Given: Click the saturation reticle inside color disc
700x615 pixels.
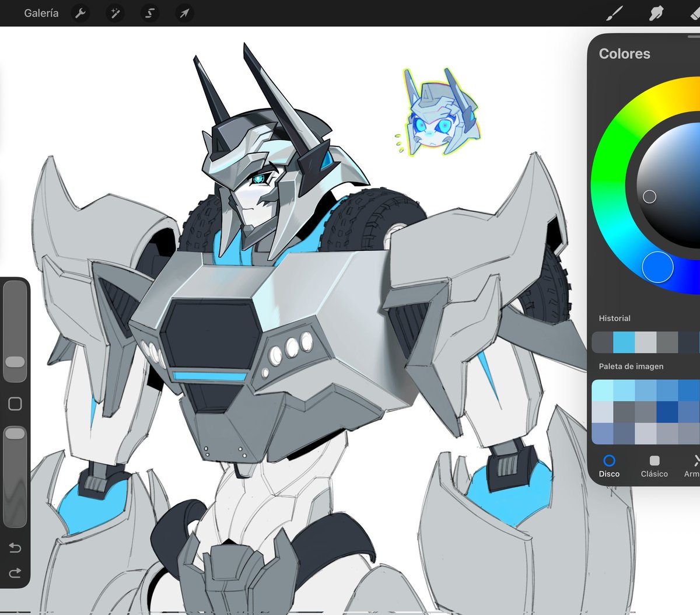Looking at the screenshot, I should click(x=649, y=197).
